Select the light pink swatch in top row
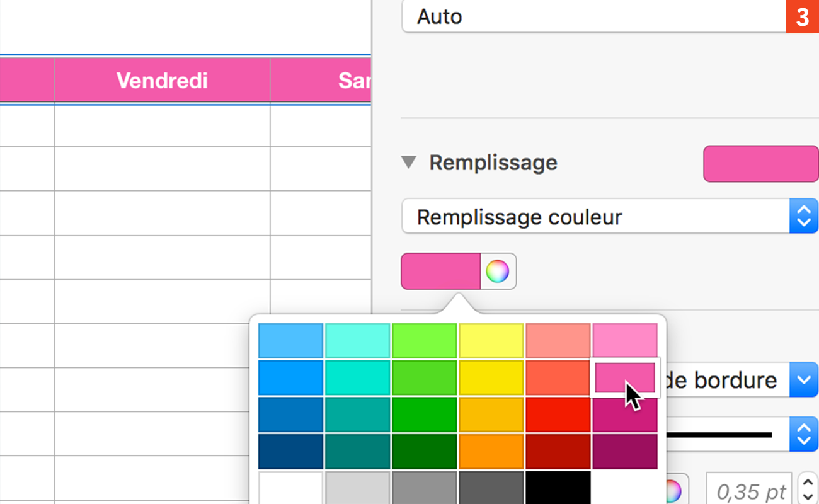This screenshot has width=819, height=504. [x=625, y=340]
